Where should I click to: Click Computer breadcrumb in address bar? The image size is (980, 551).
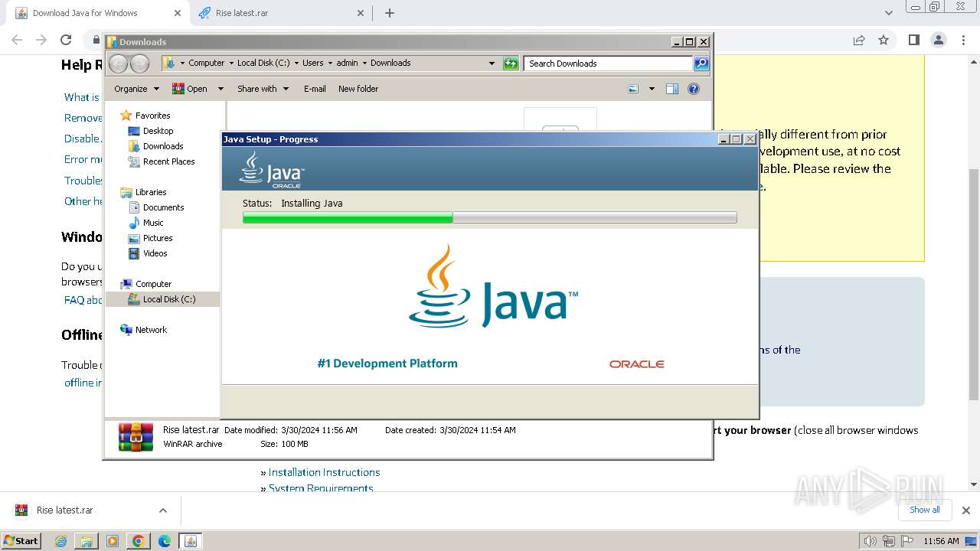[207, 64]
